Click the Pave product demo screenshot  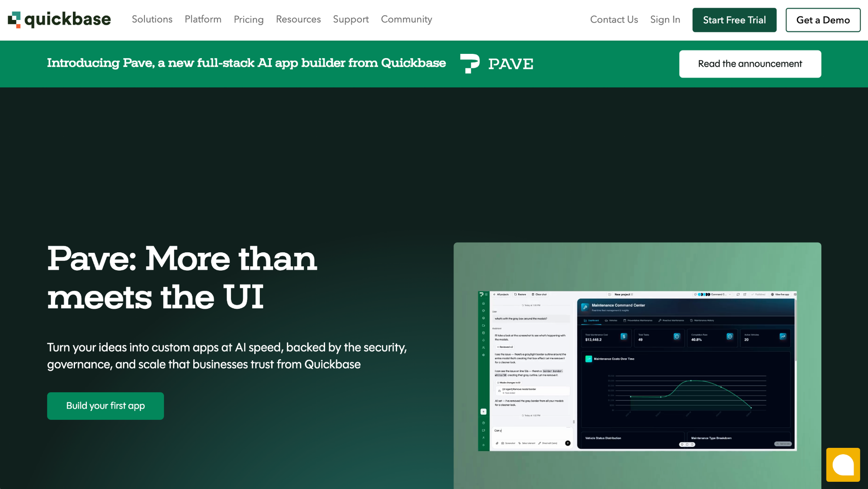click(x=637, y=371)
